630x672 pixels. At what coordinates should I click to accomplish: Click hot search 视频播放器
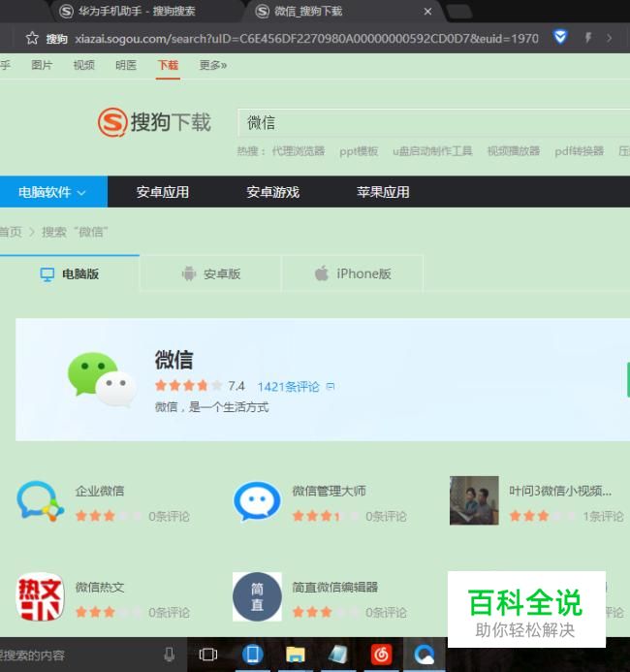[x=514, y=151]
